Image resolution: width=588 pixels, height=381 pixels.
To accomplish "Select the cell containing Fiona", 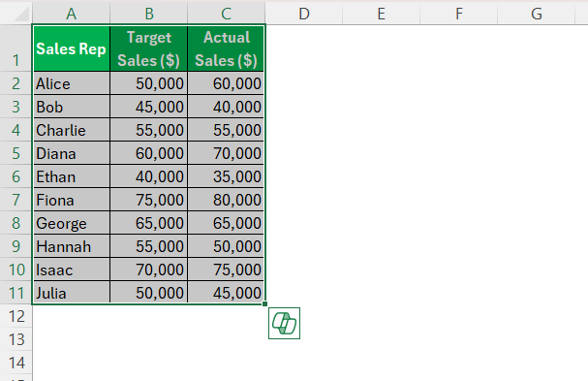I will (72, 200).
